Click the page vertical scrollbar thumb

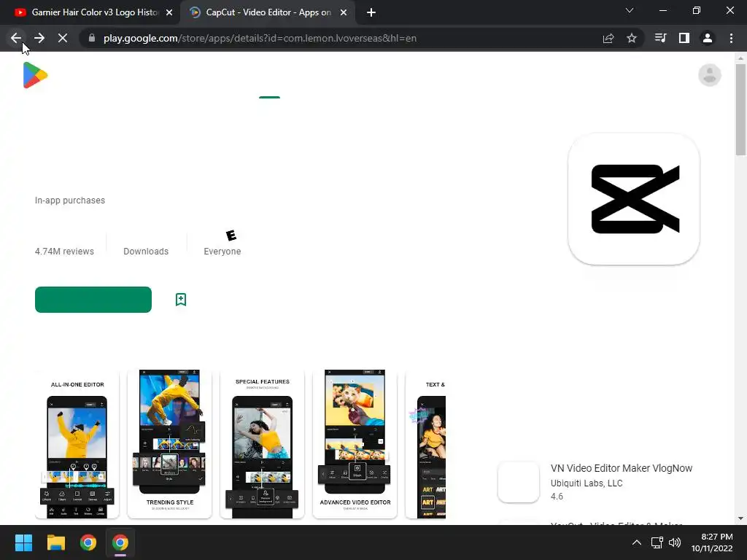pos(740,109)
